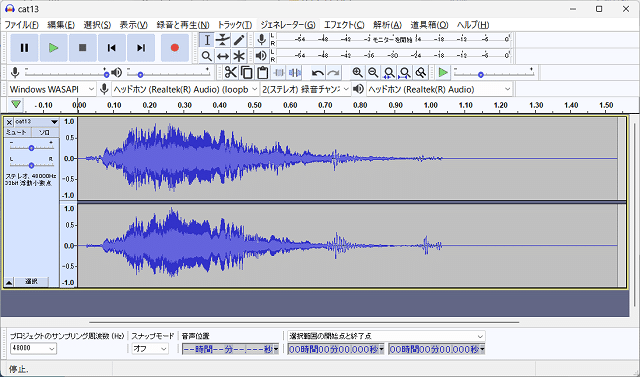
Task: Start playback with the green Play button
Action: tap(53, 48)
